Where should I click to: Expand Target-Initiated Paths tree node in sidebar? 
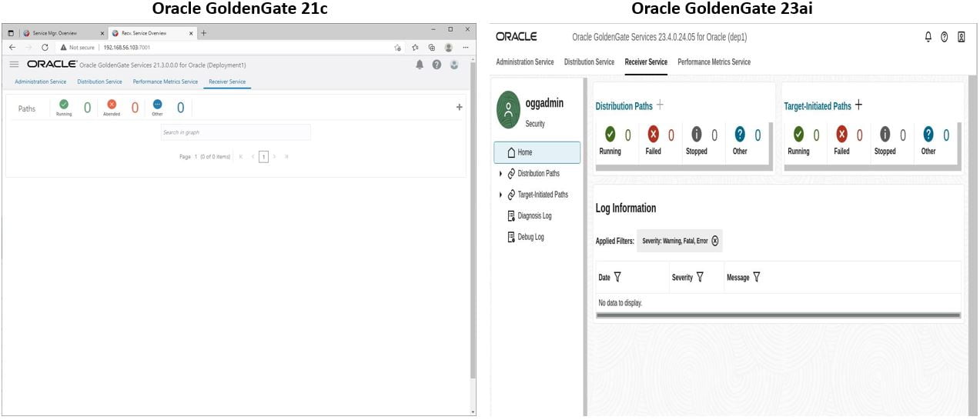click(501, 195)
